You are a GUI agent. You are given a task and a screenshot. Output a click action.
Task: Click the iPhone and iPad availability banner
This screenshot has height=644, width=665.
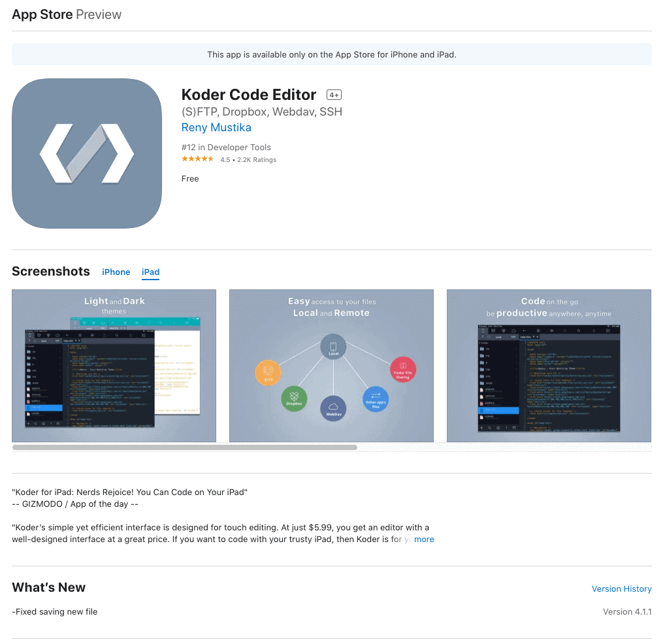coord(332,54)
